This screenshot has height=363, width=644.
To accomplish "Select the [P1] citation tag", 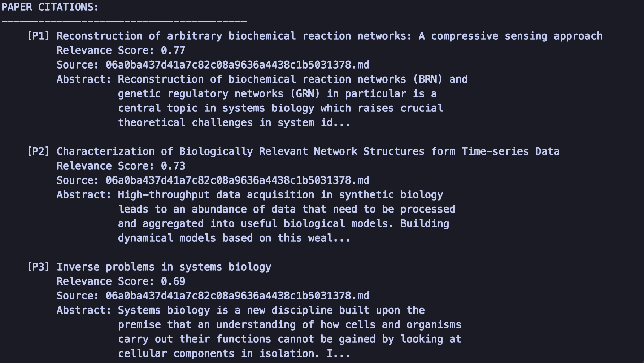I will pyautogui.click(x=38, y=36).
